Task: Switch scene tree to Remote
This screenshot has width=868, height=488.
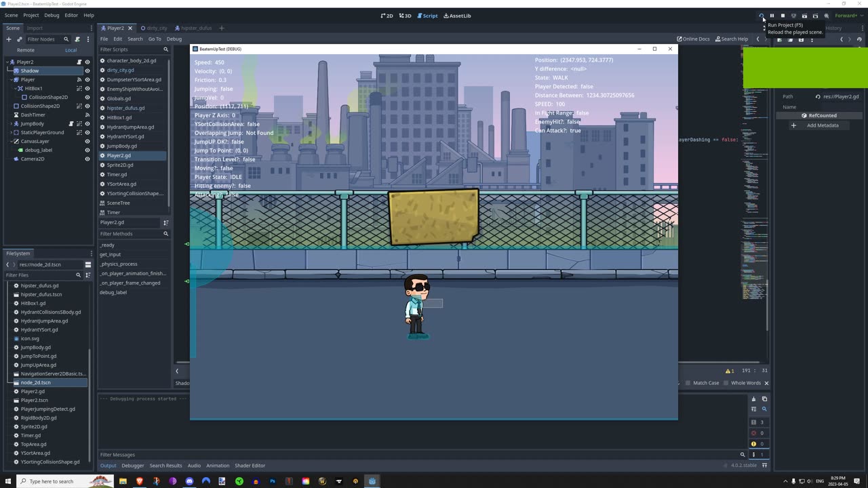Action: 26,50
